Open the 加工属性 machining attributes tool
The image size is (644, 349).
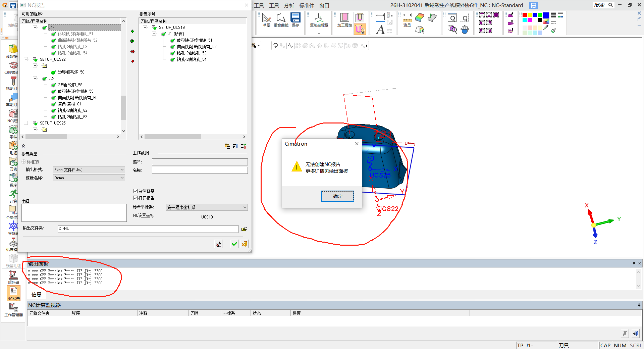click(x=344, y=20)
